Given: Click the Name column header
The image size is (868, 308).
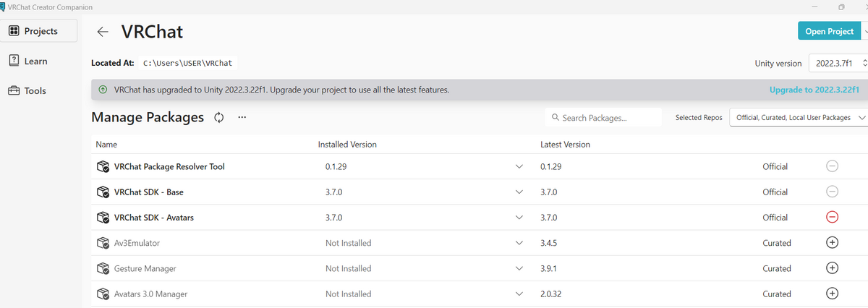Looking at the screenshot, I should pos(106,145).
